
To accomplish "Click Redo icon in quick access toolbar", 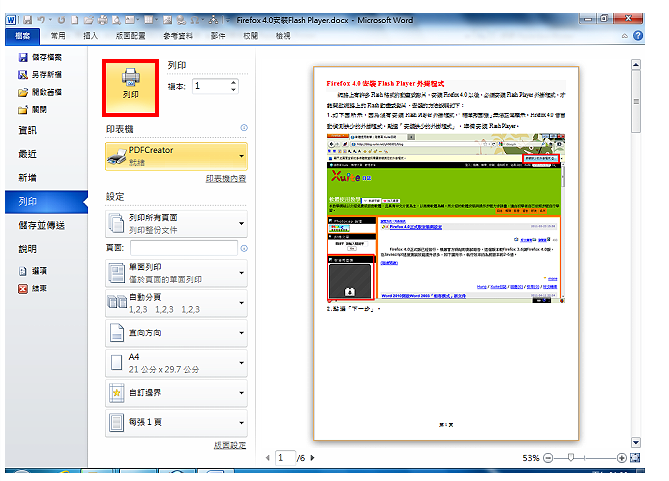I will 61,20.
